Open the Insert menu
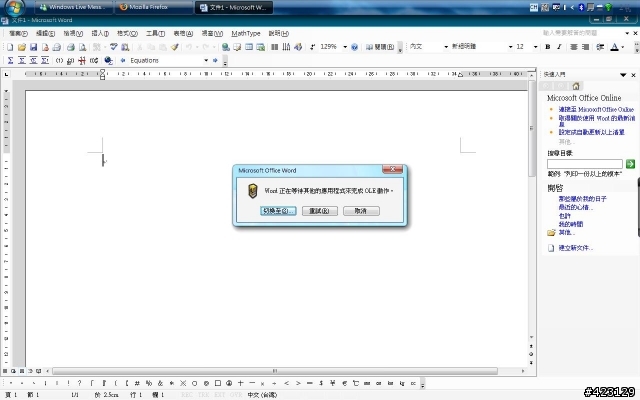This screenshot has height=400, width=640. point(100,33)
